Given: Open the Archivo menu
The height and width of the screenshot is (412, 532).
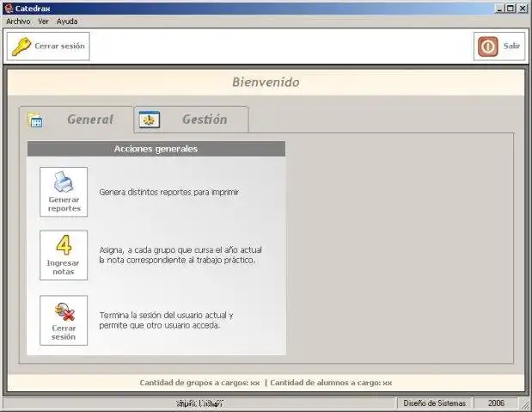Looking at the screenshot, I should [x=18, y=22].
